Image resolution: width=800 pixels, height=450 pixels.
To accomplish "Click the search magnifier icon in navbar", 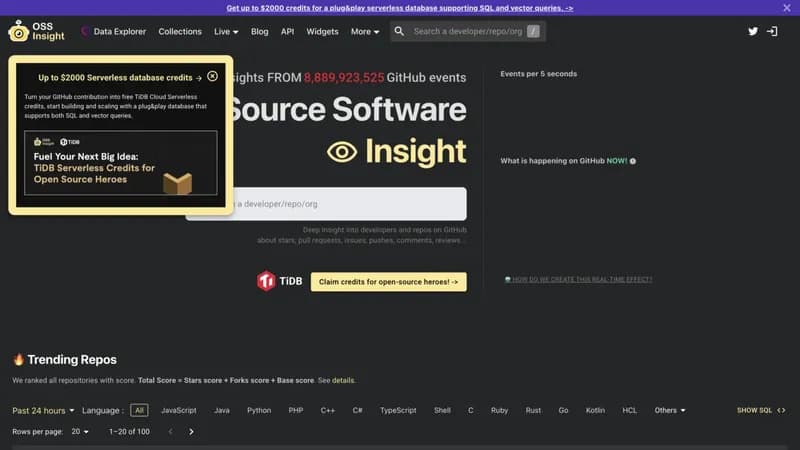I will pos(399,31).
